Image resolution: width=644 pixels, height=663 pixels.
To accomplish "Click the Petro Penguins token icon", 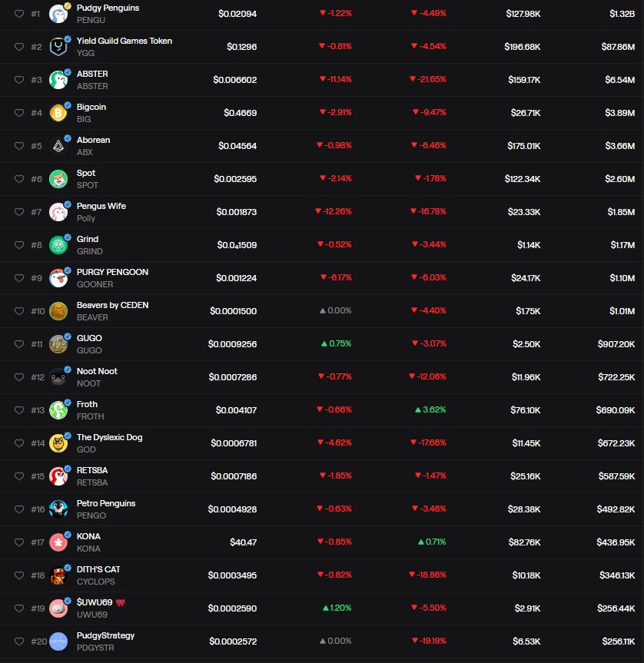I will point(58,509).
